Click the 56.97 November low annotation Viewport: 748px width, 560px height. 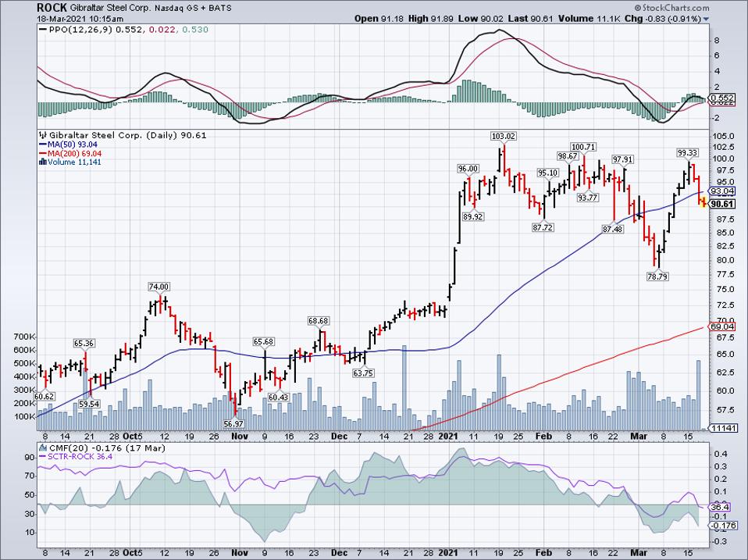tap(233, 423)
